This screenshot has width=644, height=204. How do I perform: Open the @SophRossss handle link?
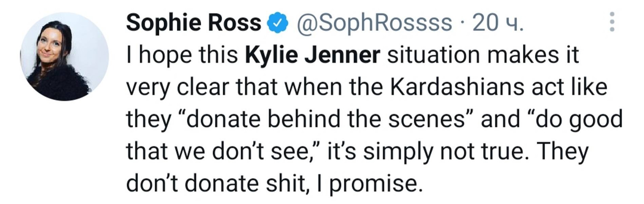tap(374, 22)
